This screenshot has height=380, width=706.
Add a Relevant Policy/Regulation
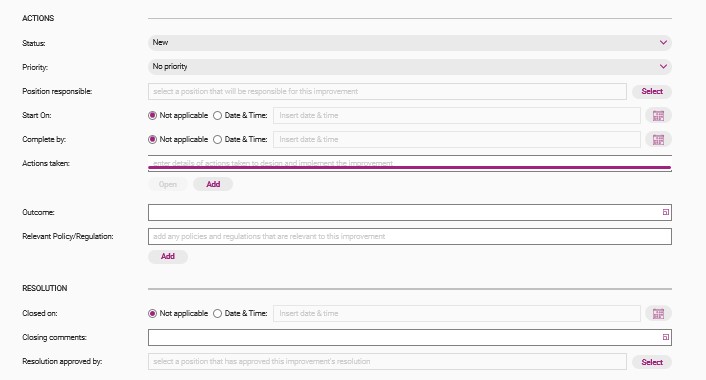tap(167, 256)
